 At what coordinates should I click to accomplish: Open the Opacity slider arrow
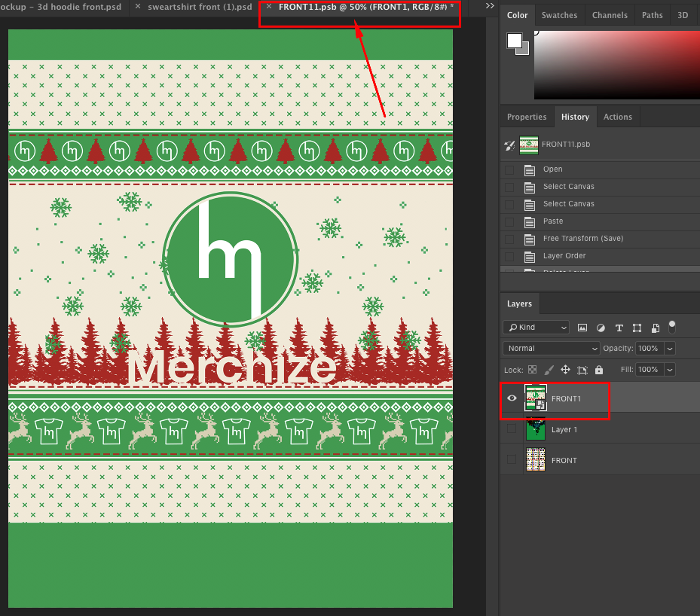670,349
